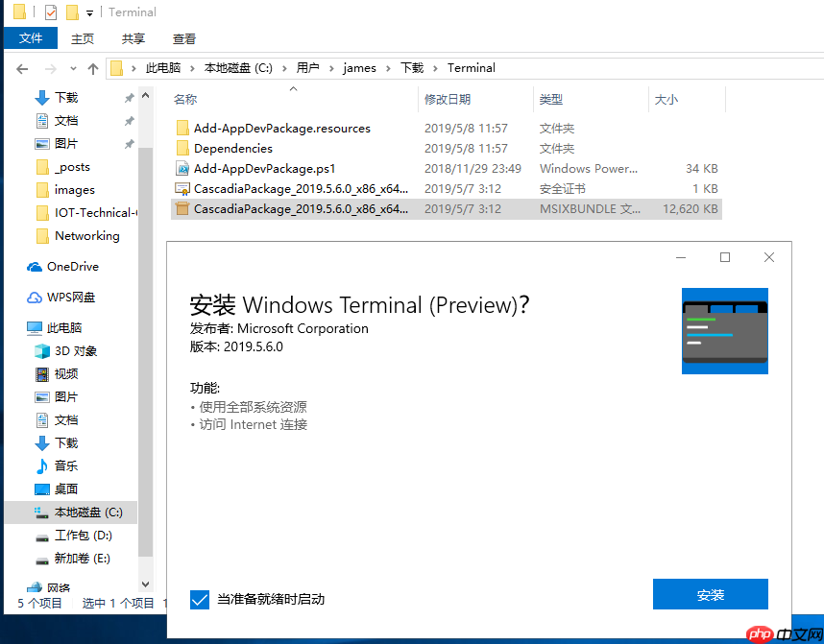Open the 文件 ribbon tab
This screenshot has height=644, width=824.
31,38
